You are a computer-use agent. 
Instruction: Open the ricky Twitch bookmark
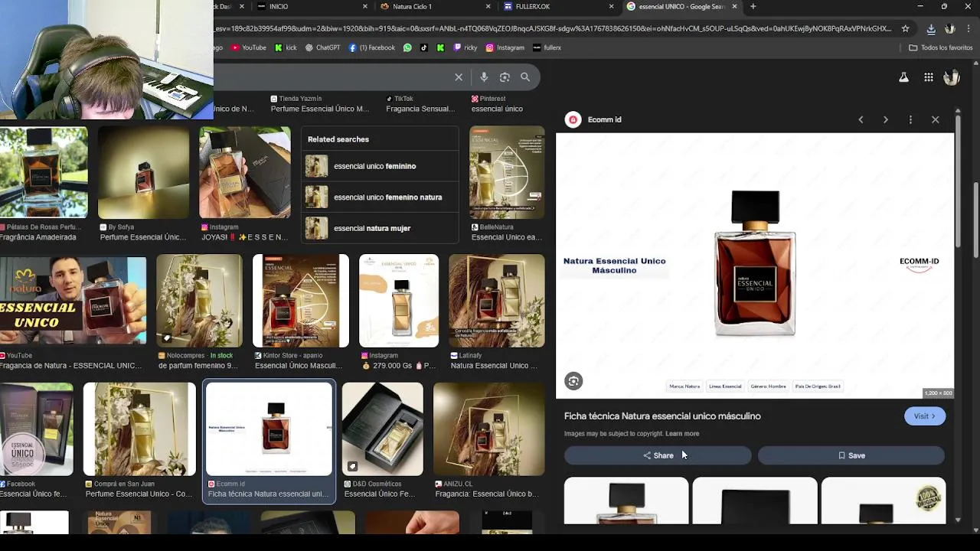tap(465, 47)
